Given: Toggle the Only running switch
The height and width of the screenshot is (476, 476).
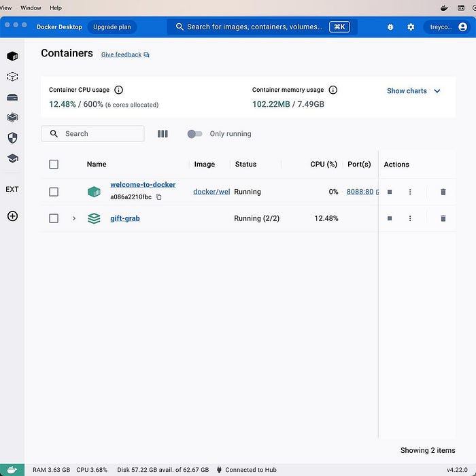Looking at the screenshot, I should pyautogui.click(x=194, y=134).
